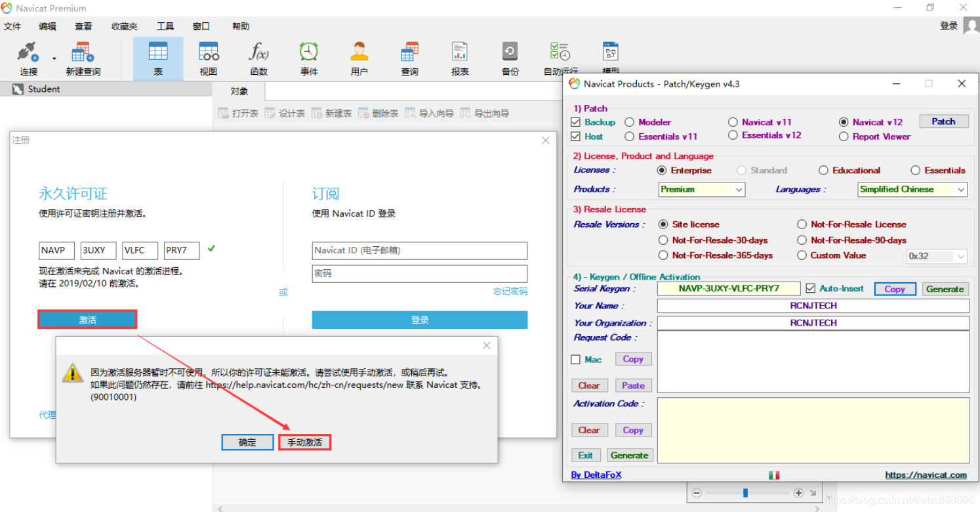The image size is (980, 512).
Task: Open the https://navicat.com link
Action: [x=926, y=475]
